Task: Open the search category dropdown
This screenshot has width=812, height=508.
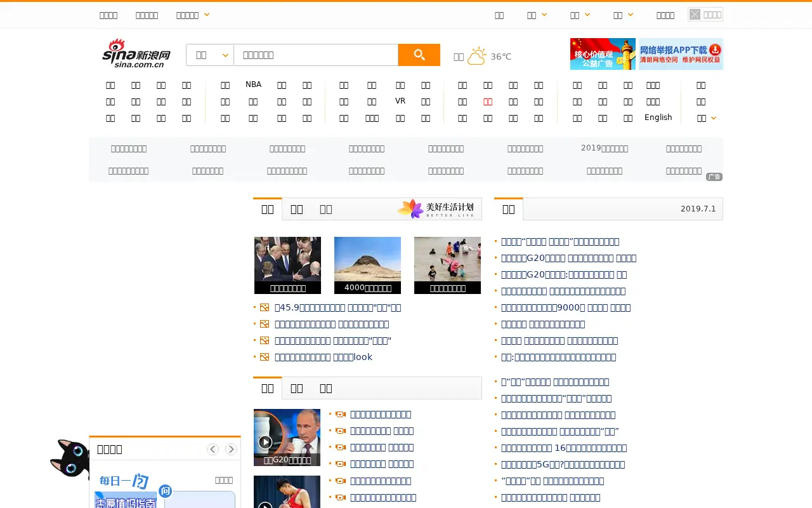Action: coord(210,55)
